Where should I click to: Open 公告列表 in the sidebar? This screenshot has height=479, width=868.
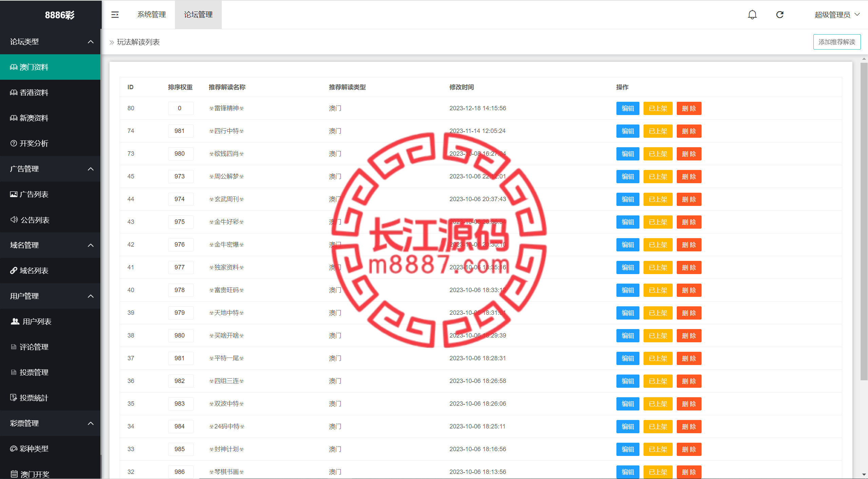pos(50,220)
